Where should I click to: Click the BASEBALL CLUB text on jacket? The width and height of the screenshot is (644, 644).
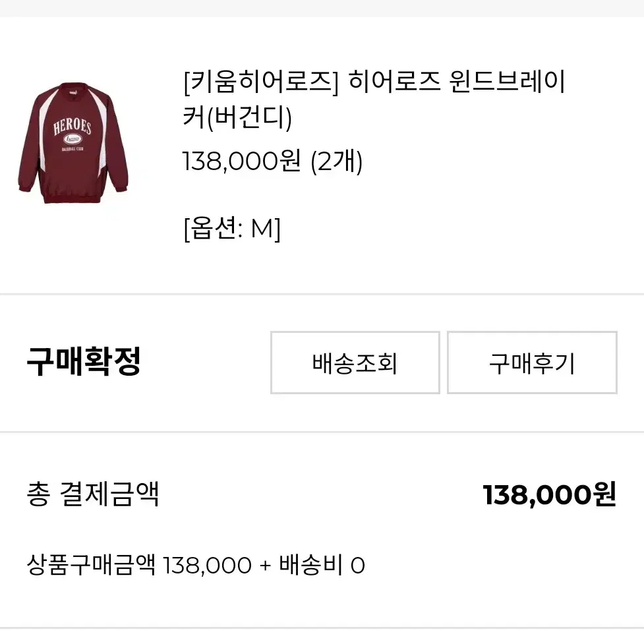coord(73,149)
